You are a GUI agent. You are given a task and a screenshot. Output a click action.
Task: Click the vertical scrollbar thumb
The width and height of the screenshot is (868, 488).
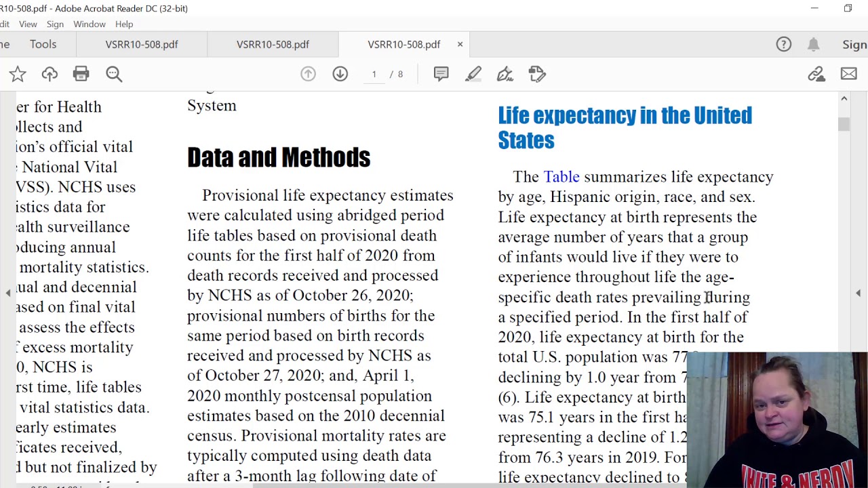(x=844, y=125)
